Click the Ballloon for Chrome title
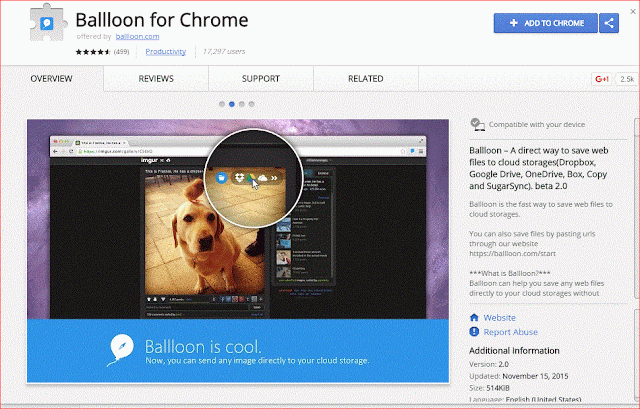Screen dimensions: 640x409 162,20
